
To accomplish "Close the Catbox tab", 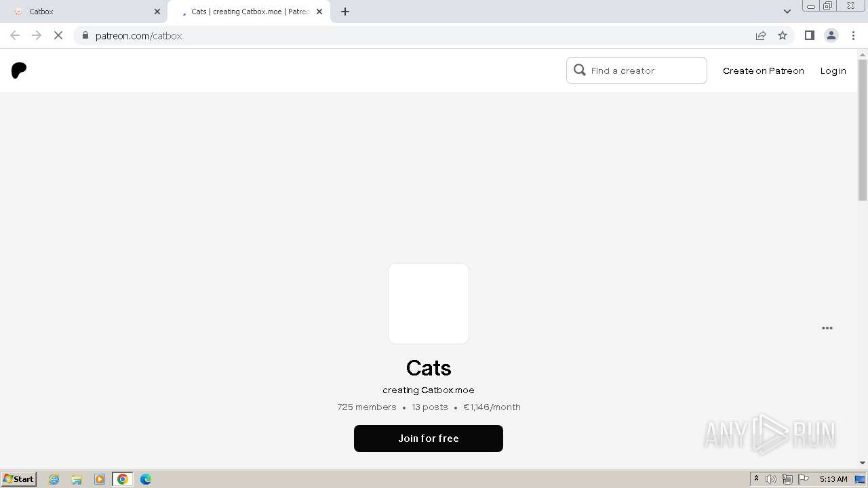I will [157, 12].
